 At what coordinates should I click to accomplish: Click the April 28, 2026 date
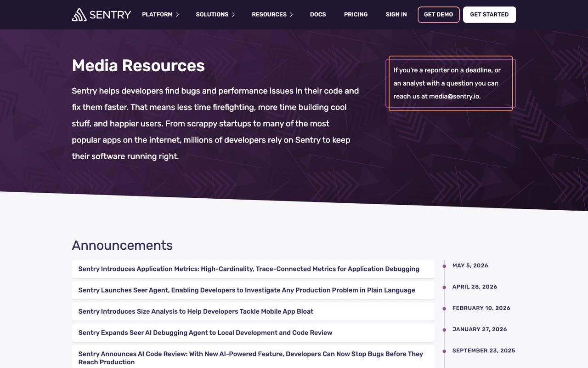coord(475,287)
